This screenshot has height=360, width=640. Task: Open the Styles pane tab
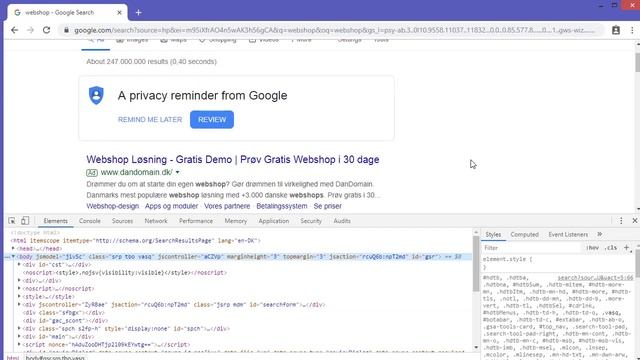pyautogui.click(x=493, y=235)
